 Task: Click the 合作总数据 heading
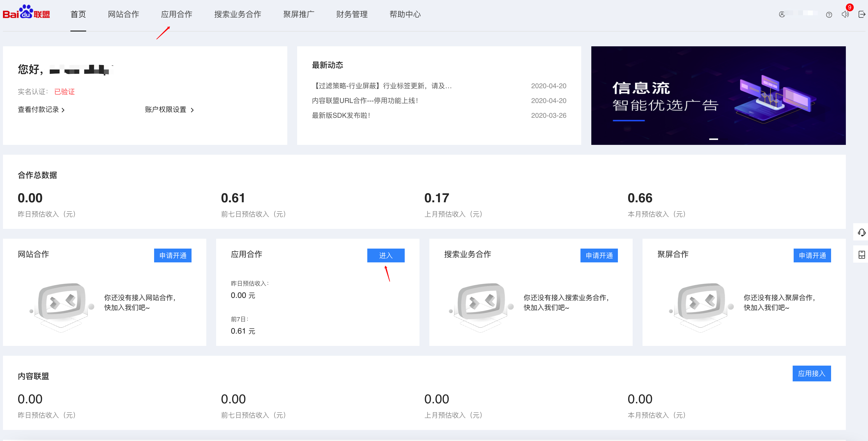point(37,175)
